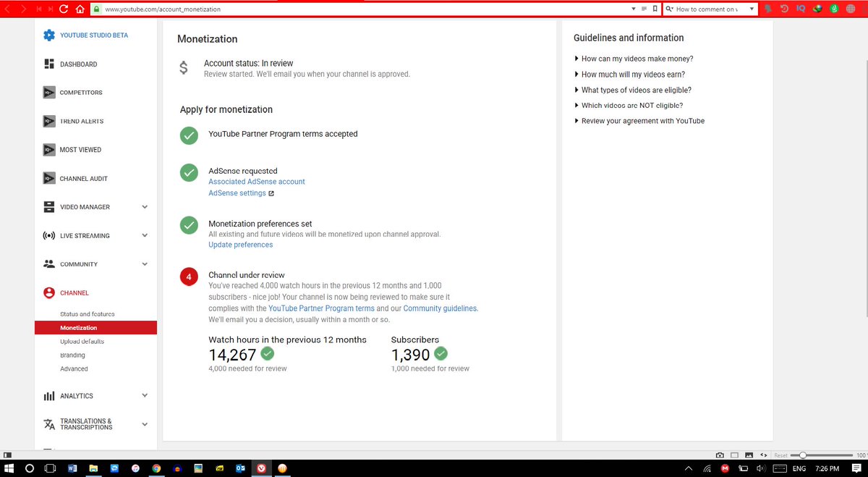Image resolution: width=868 pixels, height=477 pixels.
Task: Select the Monetization sidebar item
Action: (95, 328)
